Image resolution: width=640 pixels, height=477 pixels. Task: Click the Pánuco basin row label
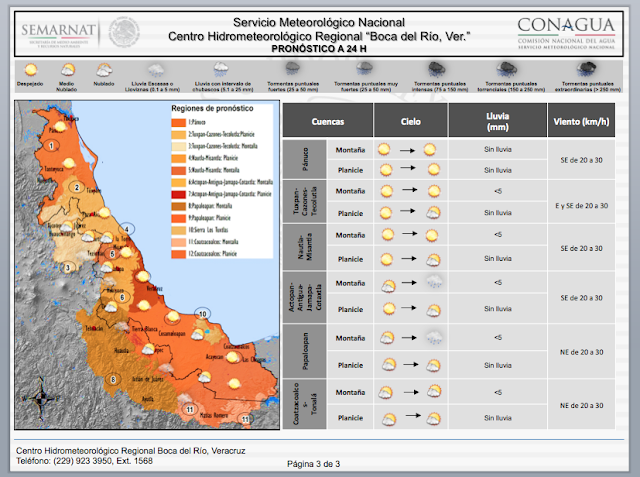pyautogui.click(x=304, y=159)
